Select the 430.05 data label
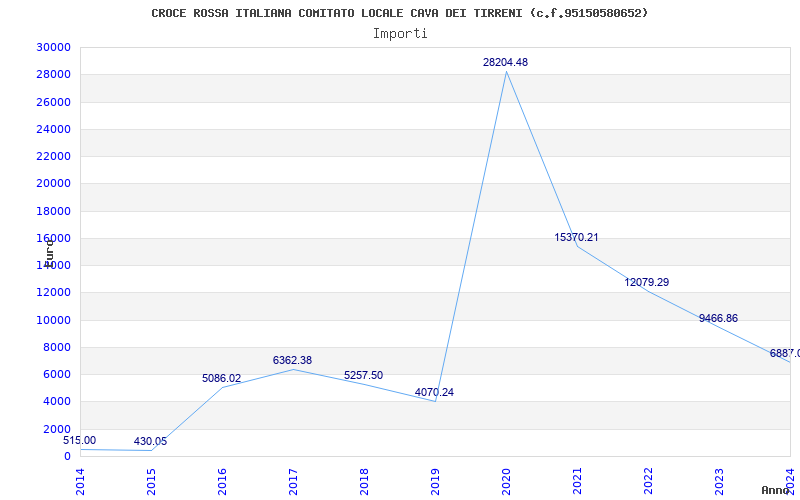The image size is (800, 500). 151,441
